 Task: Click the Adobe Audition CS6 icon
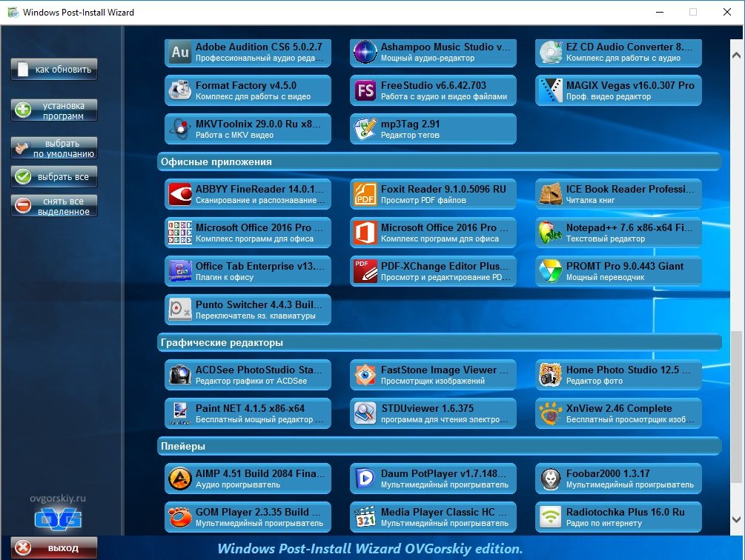point(180,53)
